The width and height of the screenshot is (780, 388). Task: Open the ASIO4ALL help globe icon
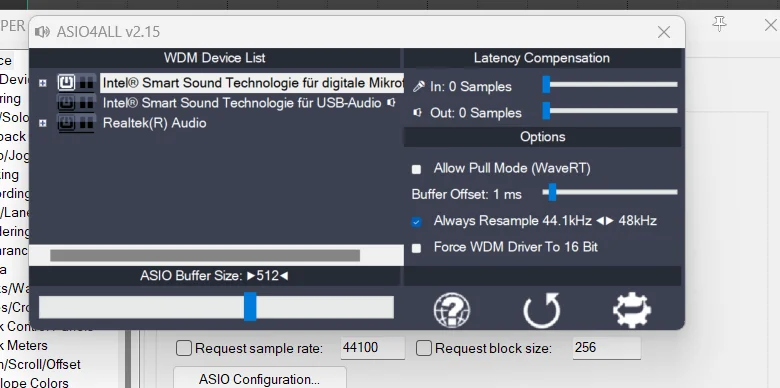pyautogui.click(x=452, y=310)
